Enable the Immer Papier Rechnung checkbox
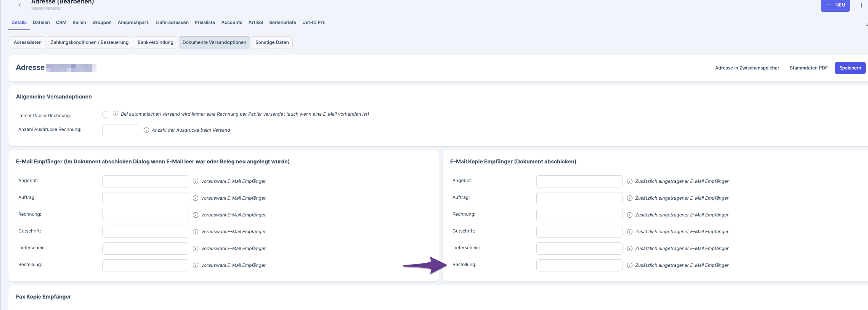 tap(105, 115)
